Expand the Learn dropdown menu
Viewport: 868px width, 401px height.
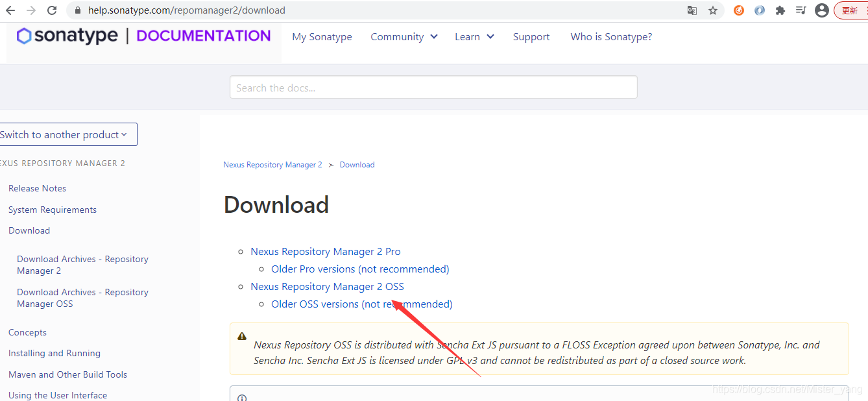pos(474,37)
